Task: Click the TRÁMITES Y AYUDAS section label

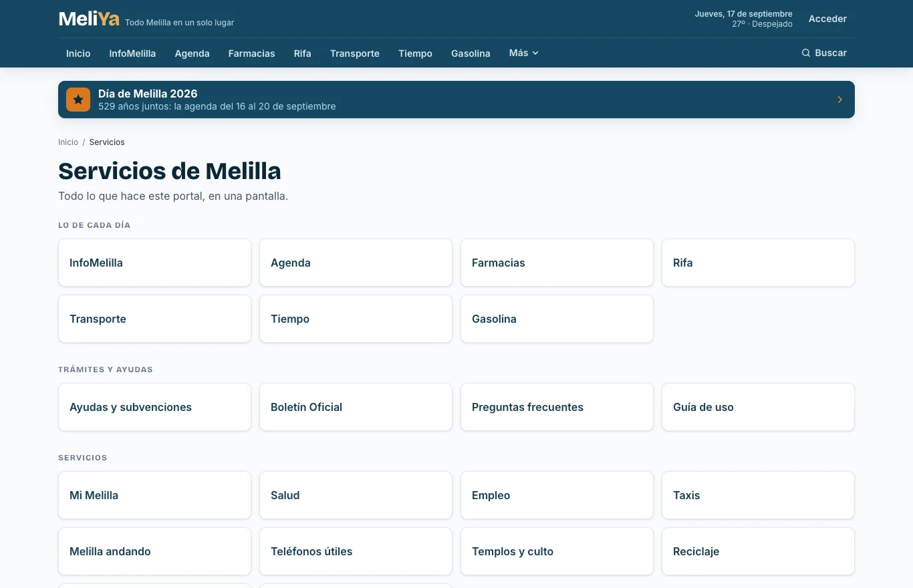Action: click(x=106, y=370)
